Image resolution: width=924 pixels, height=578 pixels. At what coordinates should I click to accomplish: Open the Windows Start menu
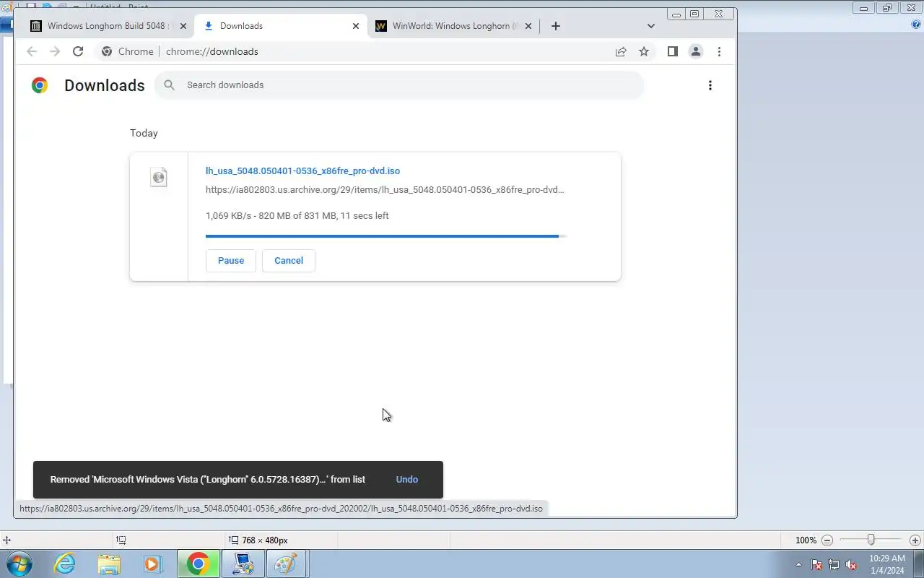coord(19,564)
